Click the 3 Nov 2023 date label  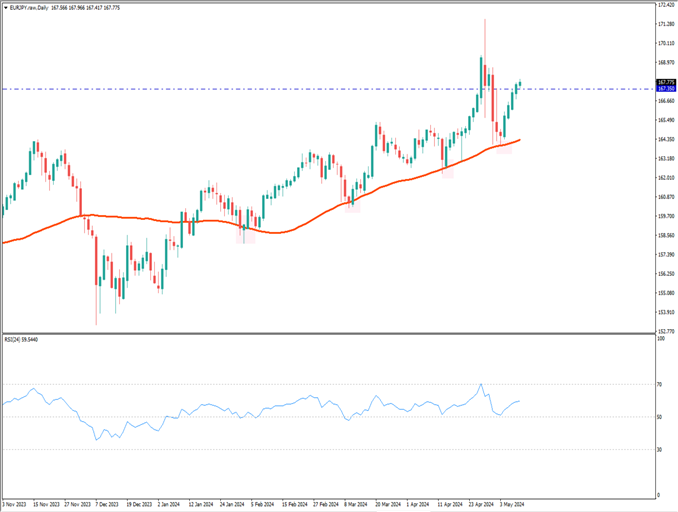17,505
